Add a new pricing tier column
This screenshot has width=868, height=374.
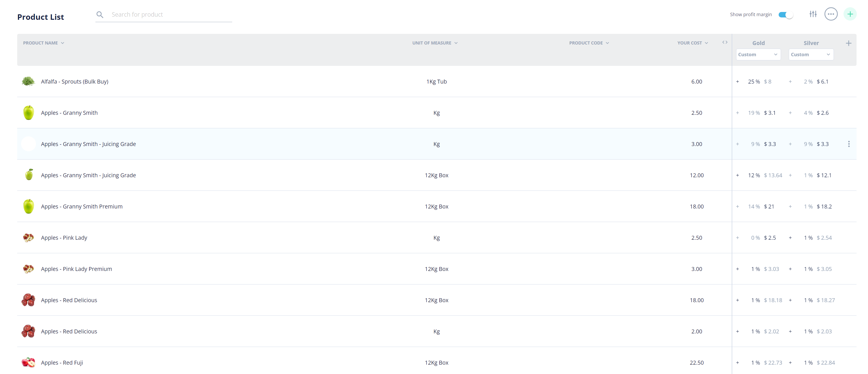848,43
